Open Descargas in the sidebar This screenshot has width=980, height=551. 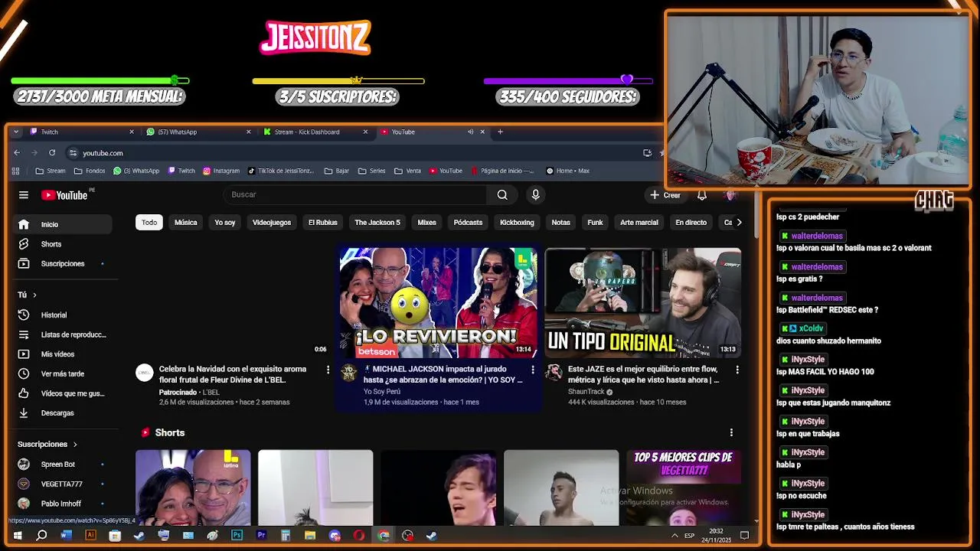pyautogui.click(x=64, y=413)
